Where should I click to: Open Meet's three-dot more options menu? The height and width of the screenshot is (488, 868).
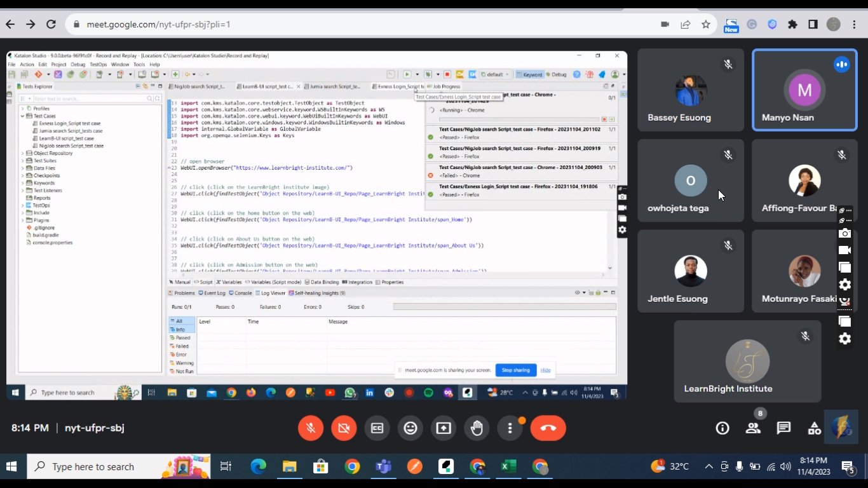tap(510, 428)
